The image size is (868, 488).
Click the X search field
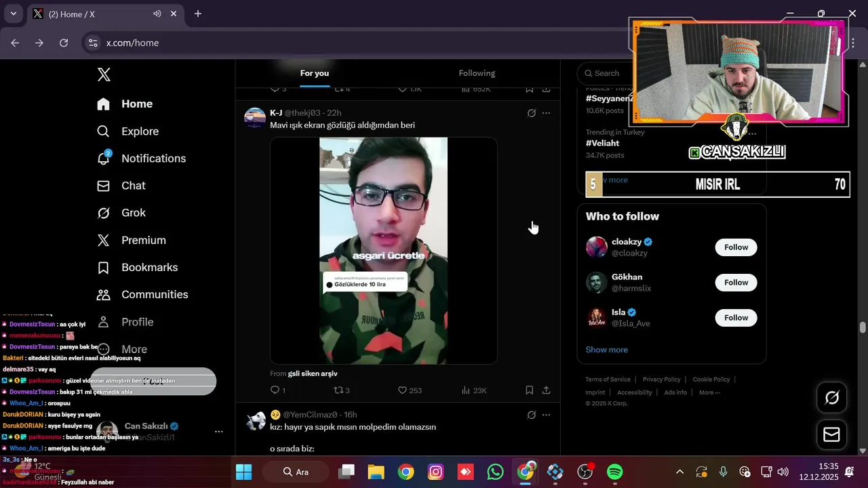point(607,73)
